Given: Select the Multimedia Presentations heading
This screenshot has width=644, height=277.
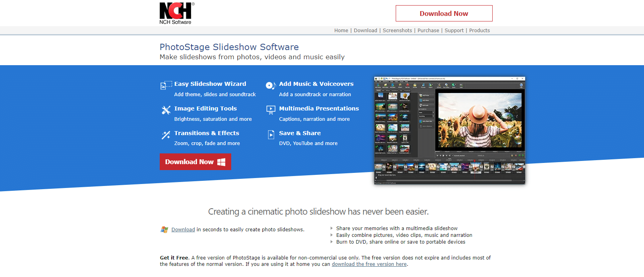Looking at the screenshot, I should click(x=319, y=108).
